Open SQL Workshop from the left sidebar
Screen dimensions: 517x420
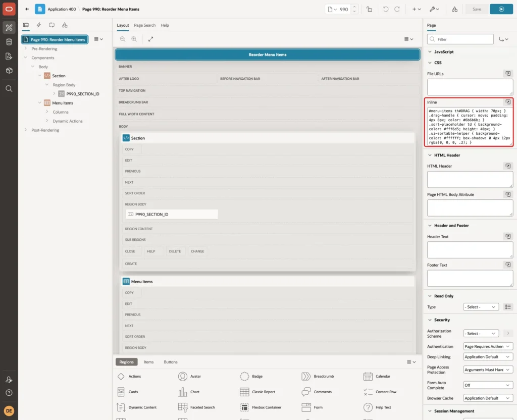[x=9, y=42]
